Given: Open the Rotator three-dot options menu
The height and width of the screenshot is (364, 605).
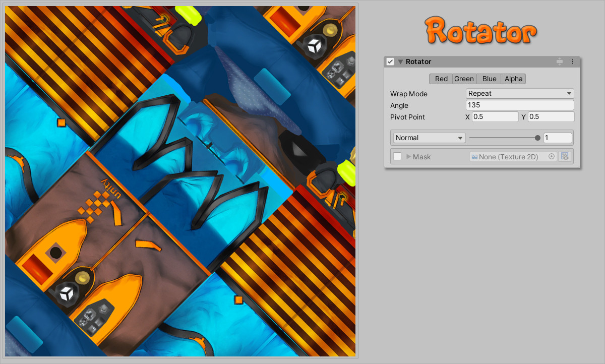Looking at the screenshot, I should tap(573, 62).
